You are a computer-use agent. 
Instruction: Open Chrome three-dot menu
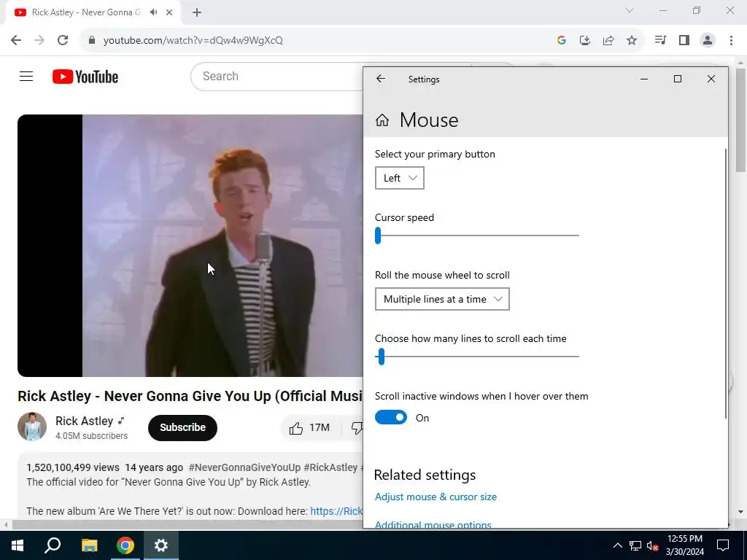click(x=731, y=41)
